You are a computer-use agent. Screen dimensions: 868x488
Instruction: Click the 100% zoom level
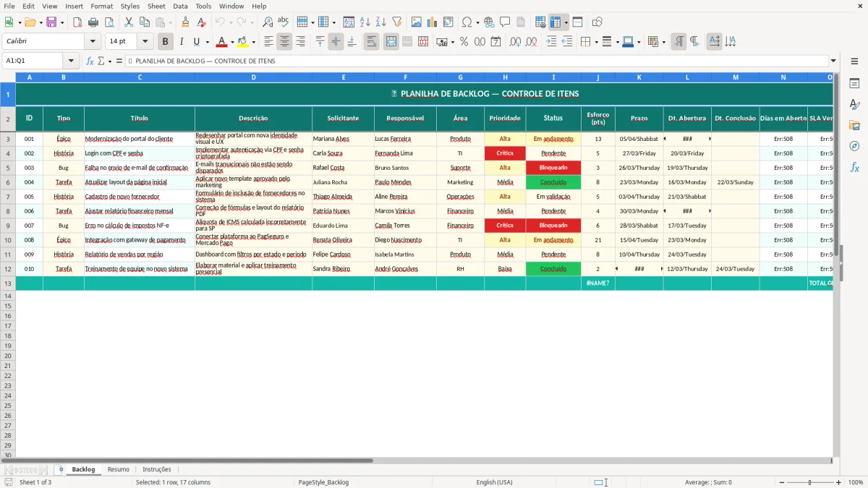click(x=856, y=482)
